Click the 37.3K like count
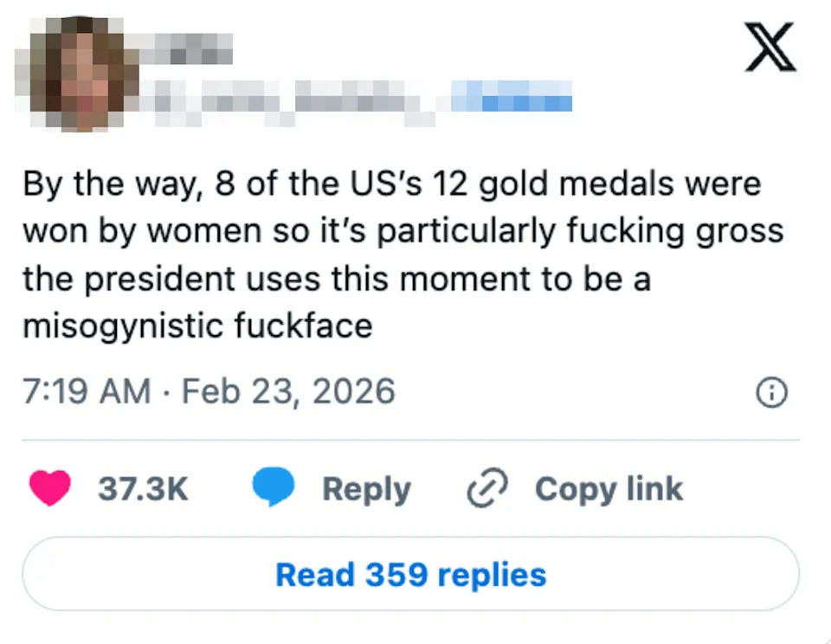 143,488
